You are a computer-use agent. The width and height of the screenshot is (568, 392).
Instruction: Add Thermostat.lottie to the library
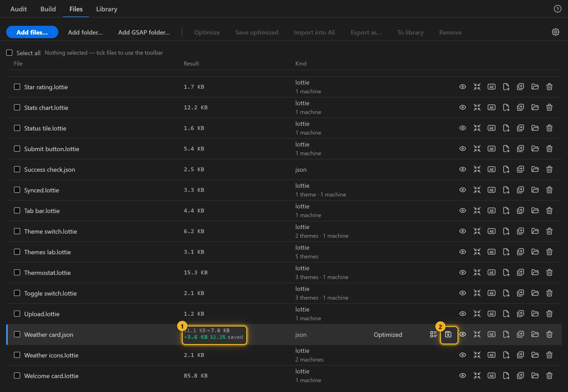pyautogui.click(x=520, y=273)
